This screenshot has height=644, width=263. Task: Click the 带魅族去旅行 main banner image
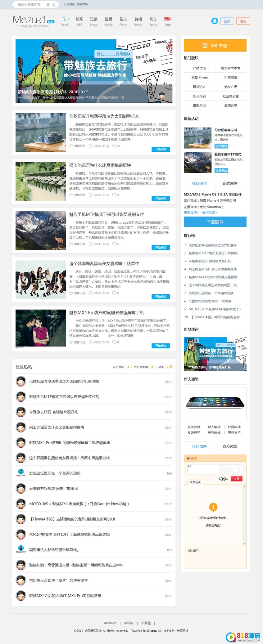click(x=94, y=71)
